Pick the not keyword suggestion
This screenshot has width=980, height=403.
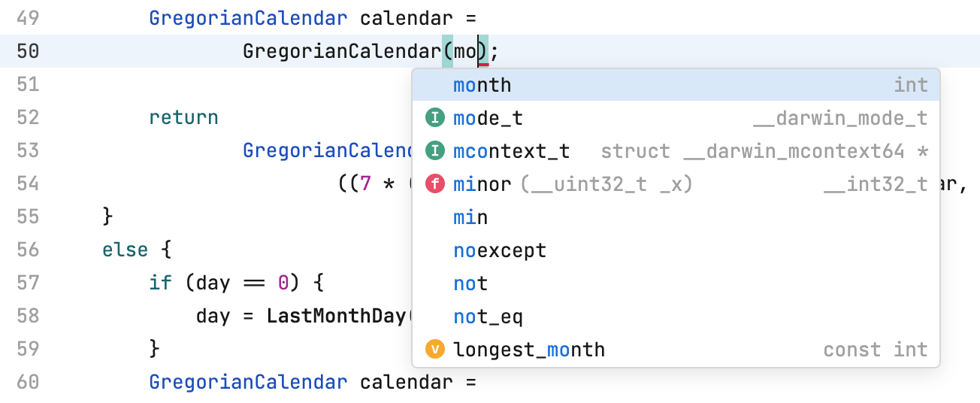click(x=470, y=283)
